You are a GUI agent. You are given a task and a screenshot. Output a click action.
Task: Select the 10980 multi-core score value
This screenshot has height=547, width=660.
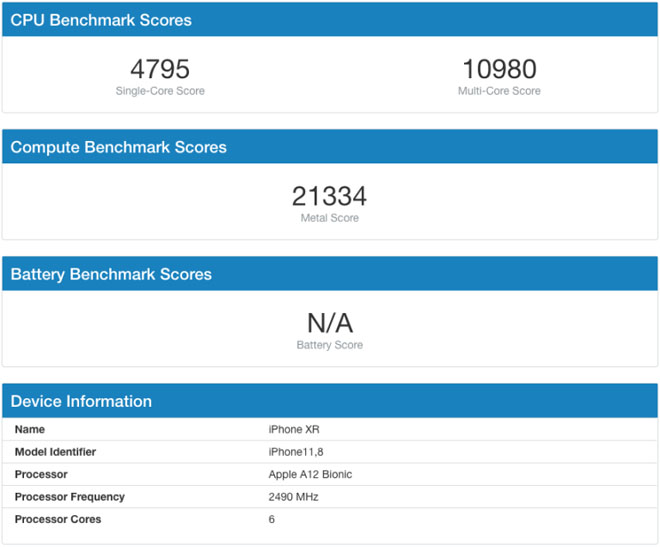(499, 69)
